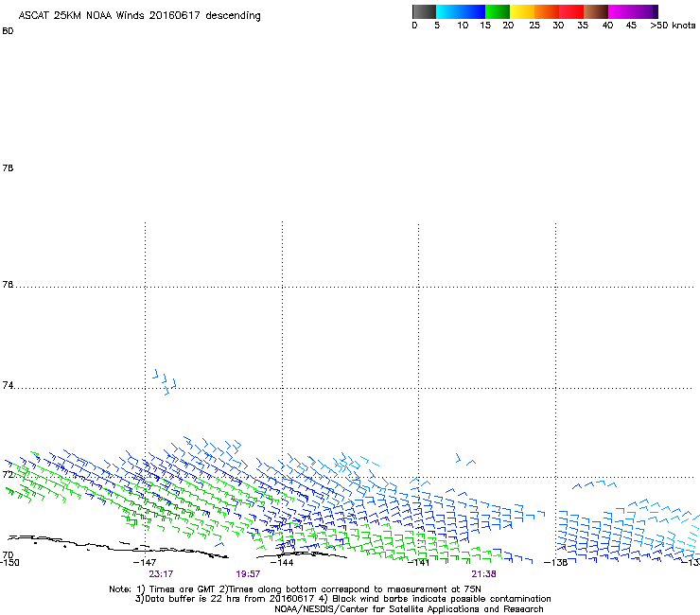The height and width of the screenshot is (615, 700).
Task: Click the latitude label '78'
Action: coord(8,167)
